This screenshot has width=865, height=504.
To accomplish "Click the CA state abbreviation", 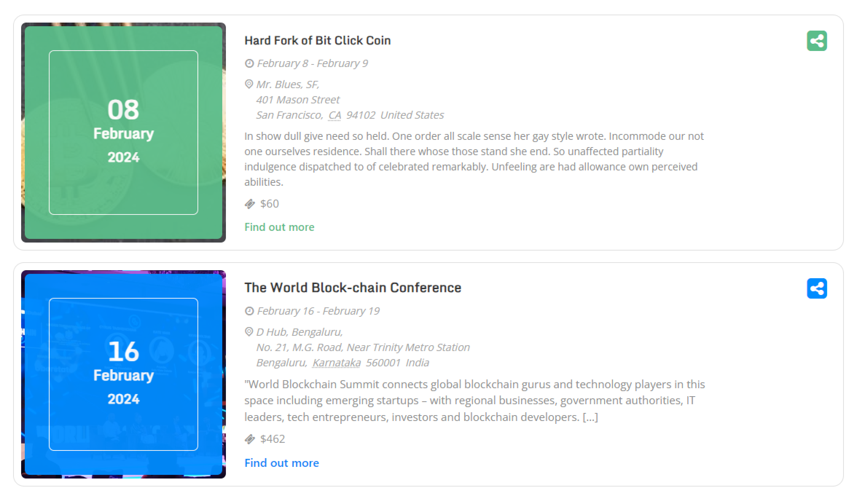I will coord(334,115).
